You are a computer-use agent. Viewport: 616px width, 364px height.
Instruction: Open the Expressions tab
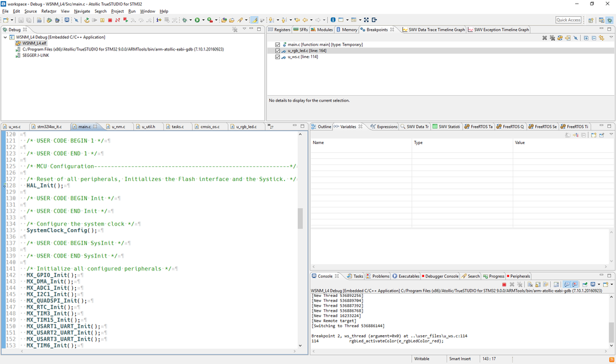pos(384,127)
